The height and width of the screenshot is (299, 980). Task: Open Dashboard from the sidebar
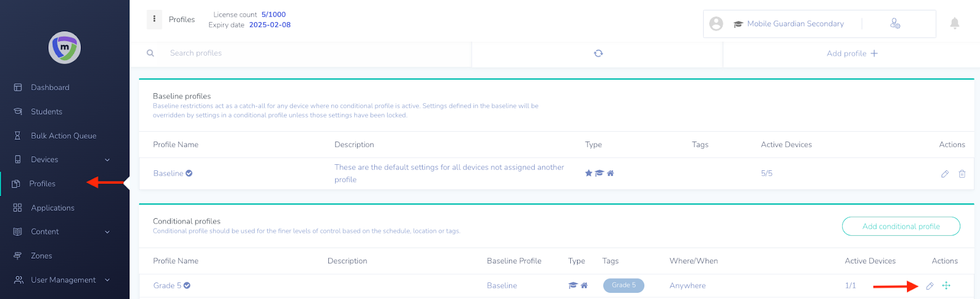(x=50, y=88)
